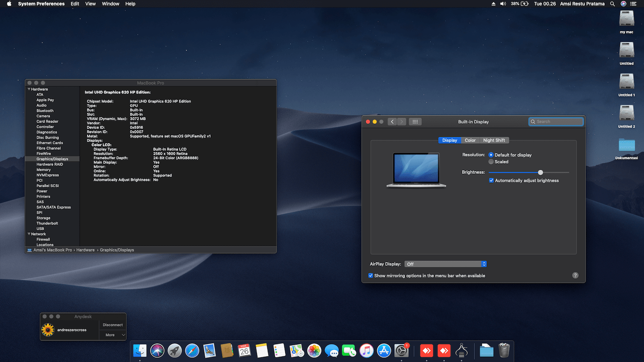Open Maps from the Dock
This screenshot has height=362, width=644.
297,351
